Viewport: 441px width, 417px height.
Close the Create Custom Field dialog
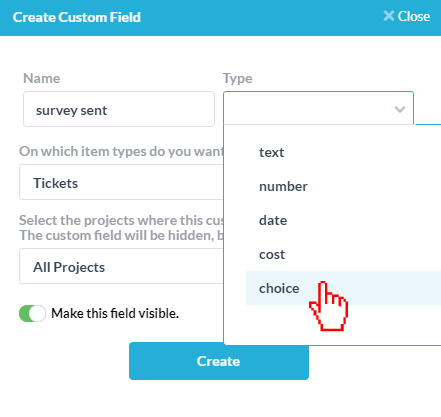click(x=407, y=16)
